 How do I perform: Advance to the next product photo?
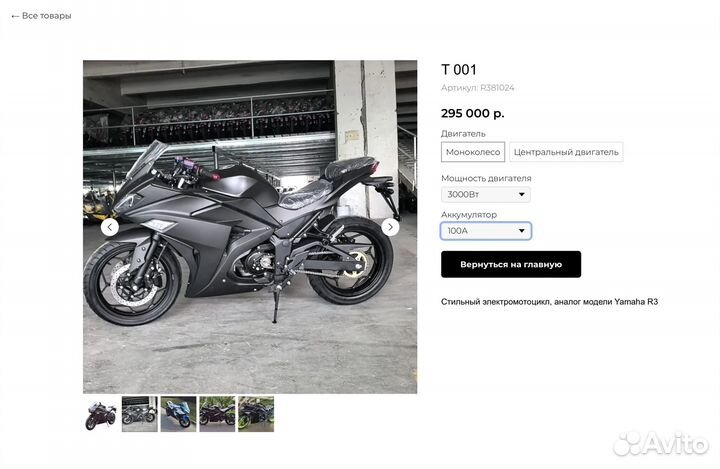pos(390,227)
